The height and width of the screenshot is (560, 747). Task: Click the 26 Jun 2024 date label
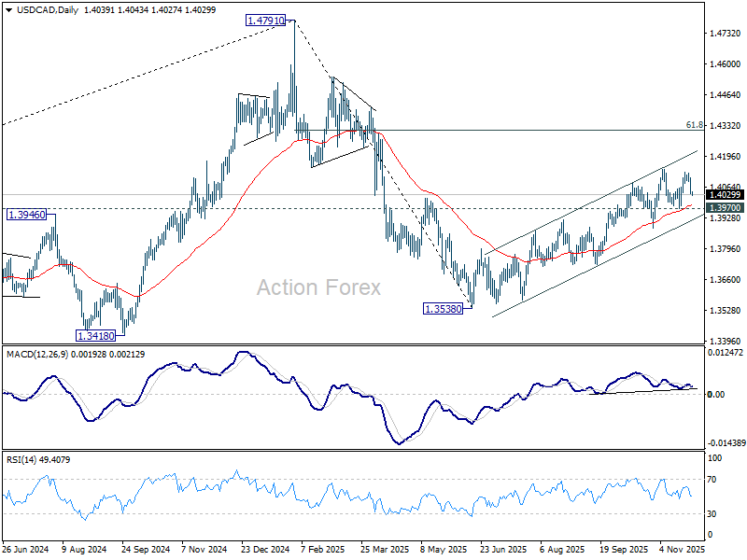pos(25,549)
